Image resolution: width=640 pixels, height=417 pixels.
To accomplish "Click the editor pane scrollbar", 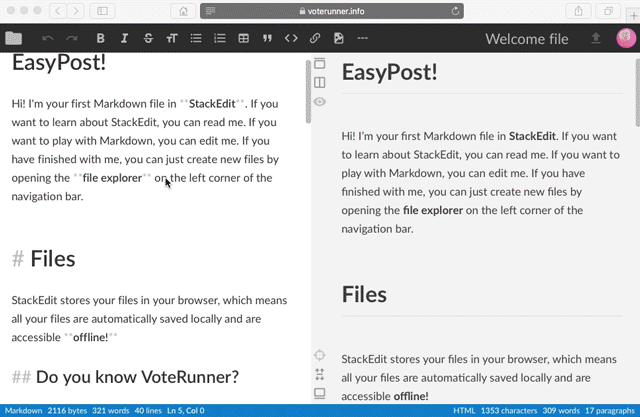I will click(308, 91).
